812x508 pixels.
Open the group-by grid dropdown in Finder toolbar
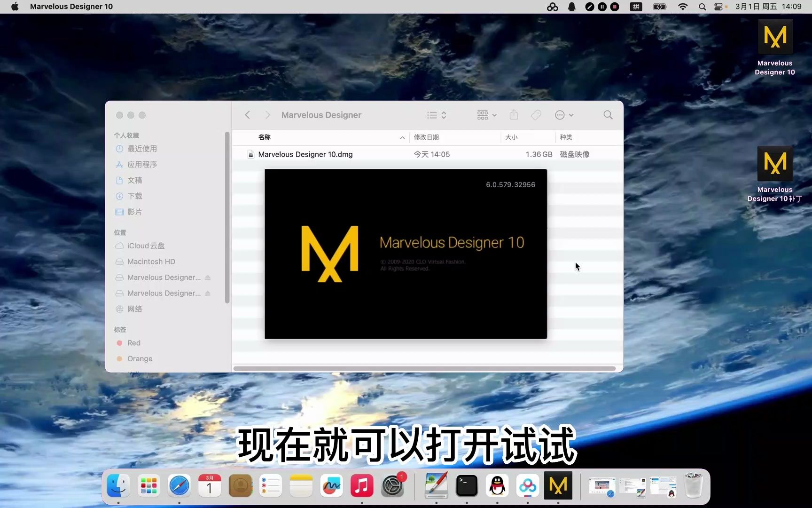coord(487,115)
